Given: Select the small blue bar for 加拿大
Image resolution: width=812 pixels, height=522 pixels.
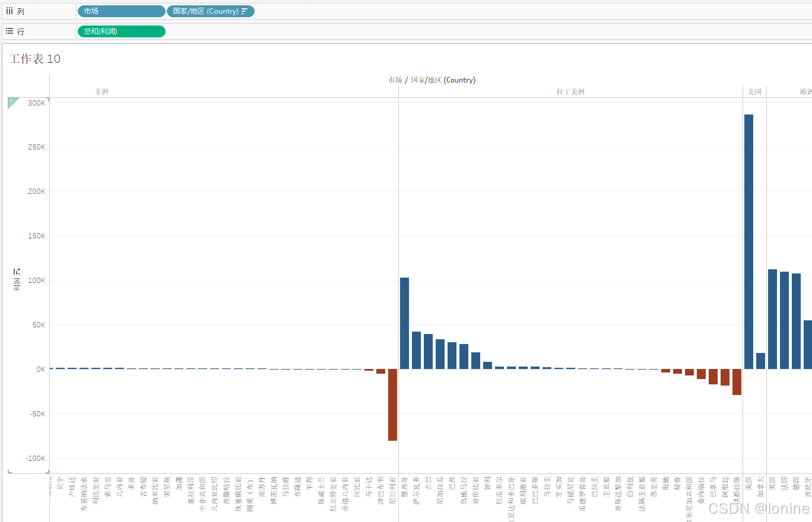Looking at the screenshot, I should [x=760, y=361].
